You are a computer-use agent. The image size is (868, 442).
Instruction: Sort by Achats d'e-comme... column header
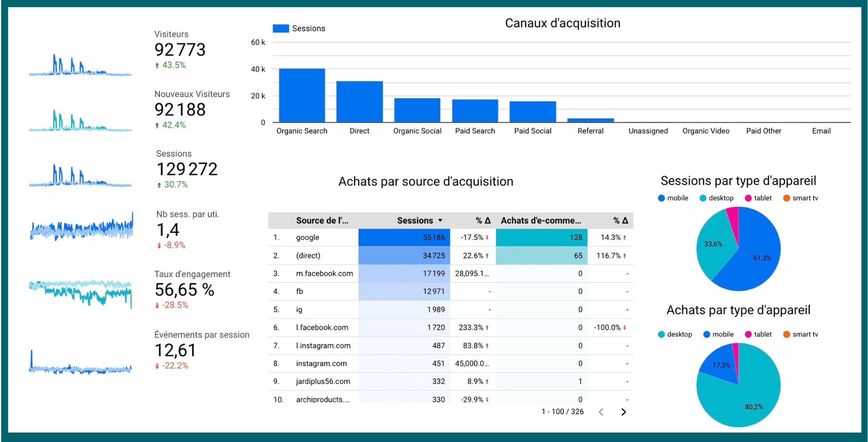[x=541, y=221]
